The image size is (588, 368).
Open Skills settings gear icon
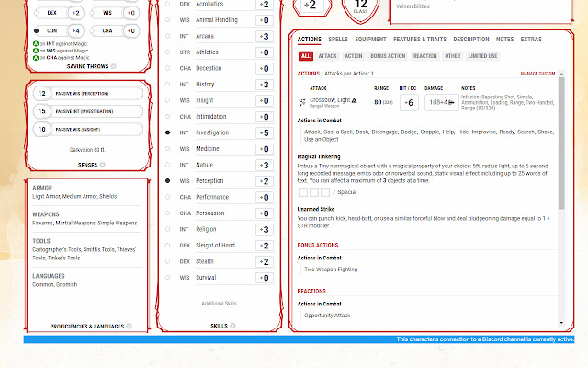[x=232, y=326]
